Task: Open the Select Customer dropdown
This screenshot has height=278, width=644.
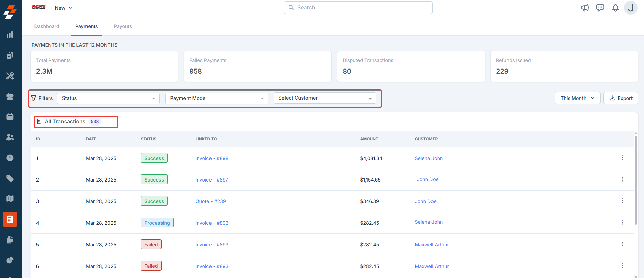Action: 325,98
